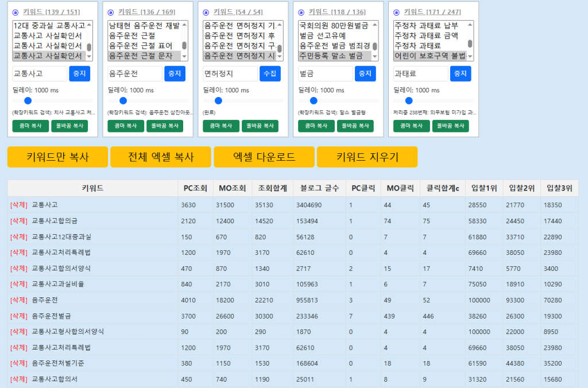Click 콤마 복사 in the 교통사고 panel

[x=30, y=126]
